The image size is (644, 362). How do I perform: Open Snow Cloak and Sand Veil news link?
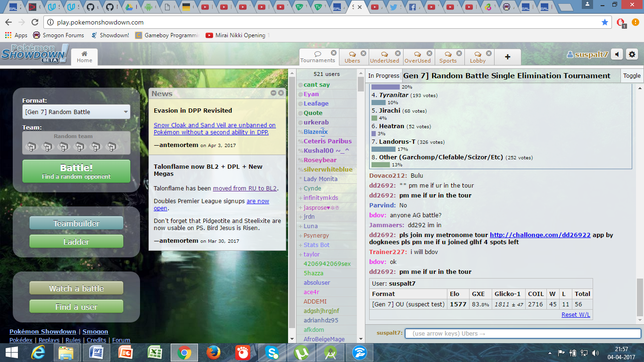click(215, 129)
